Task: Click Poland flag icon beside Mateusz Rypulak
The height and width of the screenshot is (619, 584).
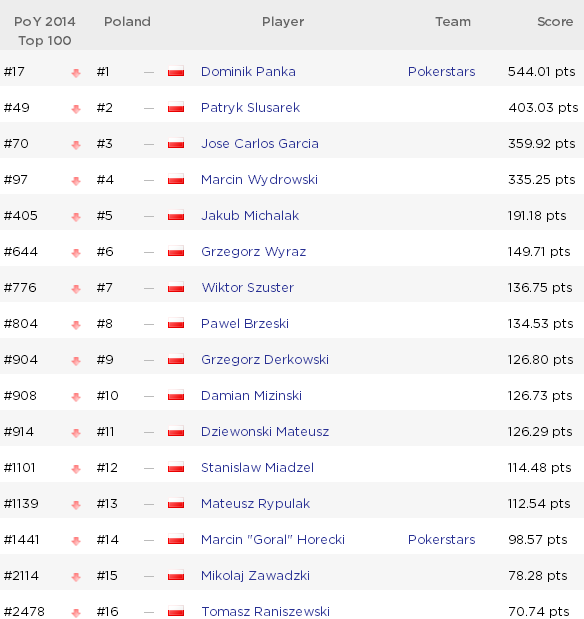Action: point(176,504)
